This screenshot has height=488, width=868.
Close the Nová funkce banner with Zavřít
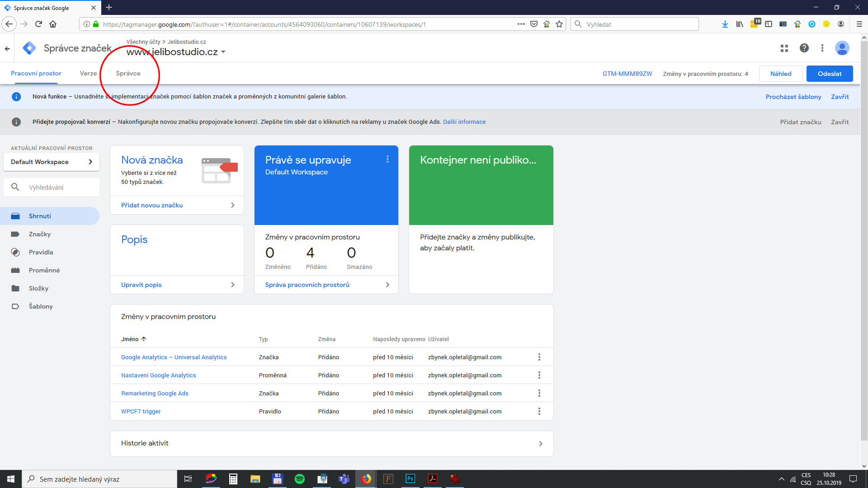(840, 97)
